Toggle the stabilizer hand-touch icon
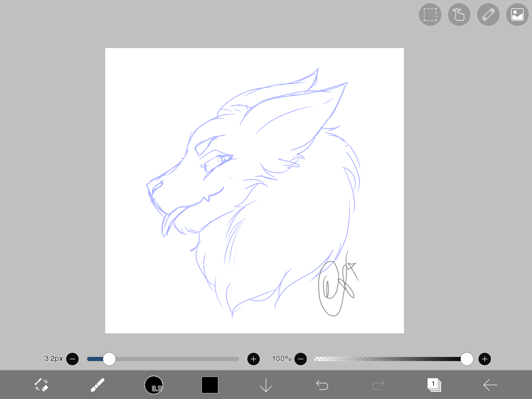532x399 pixels. (x=459, y=15)
